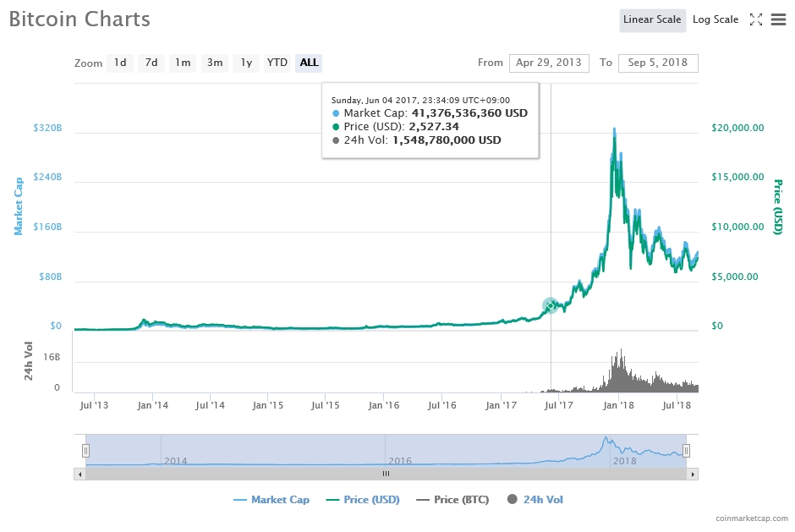Click the To date field
The image size is (795, 532).
coord(658,63)
